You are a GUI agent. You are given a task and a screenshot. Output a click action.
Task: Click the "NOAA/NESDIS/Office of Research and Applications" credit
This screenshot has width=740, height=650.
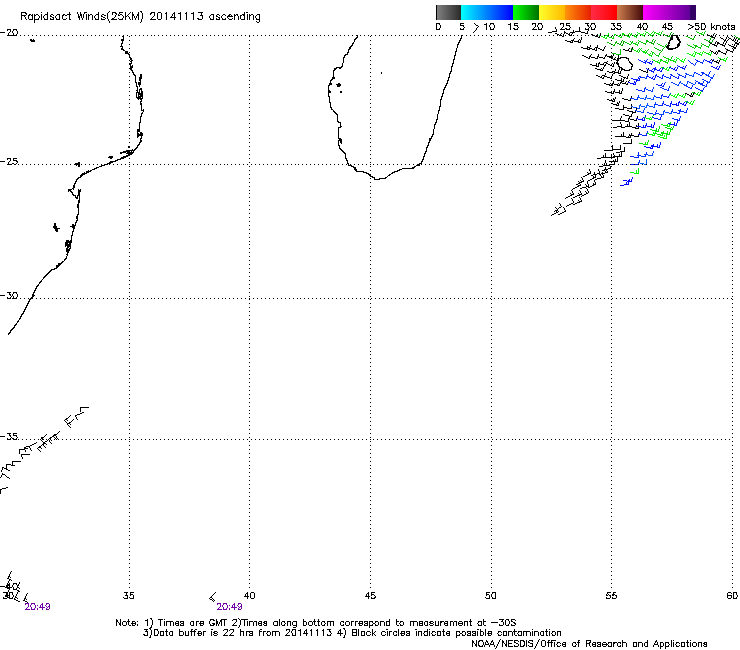[x=589, y=644]
